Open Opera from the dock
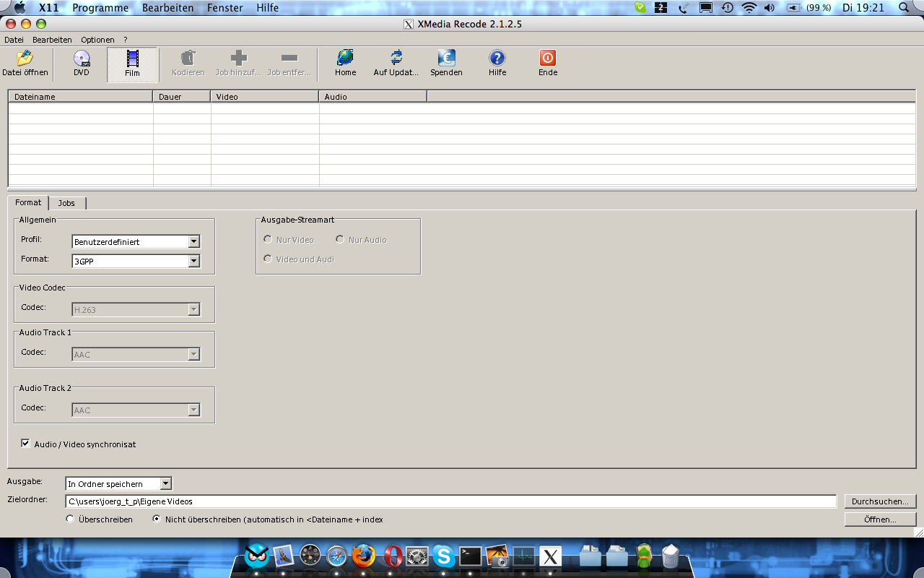 [393, 556]
